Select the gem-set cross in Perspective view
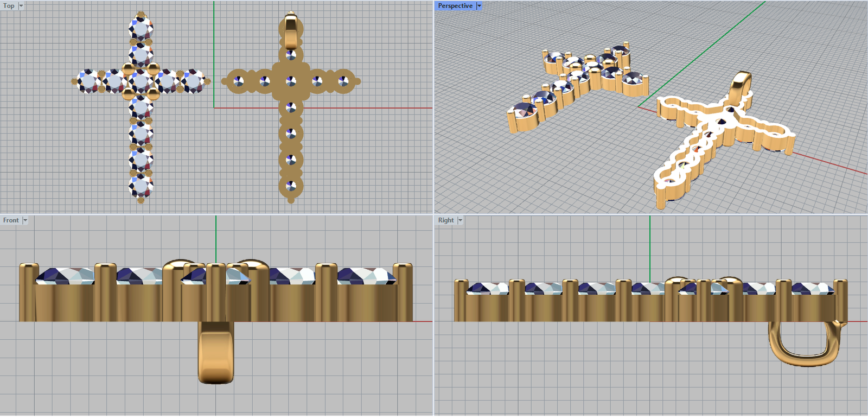868x419 pixels. coord(575,87)
